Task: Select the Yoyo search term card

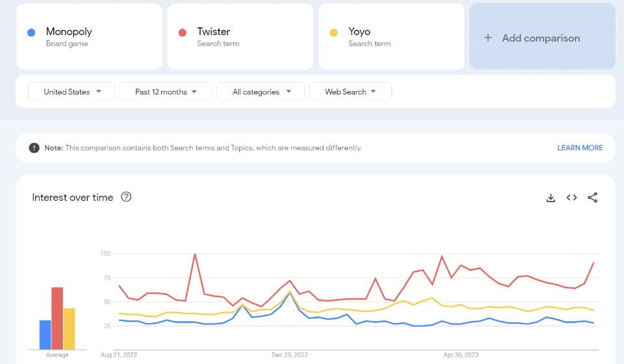Action: [x=391, y=36]
